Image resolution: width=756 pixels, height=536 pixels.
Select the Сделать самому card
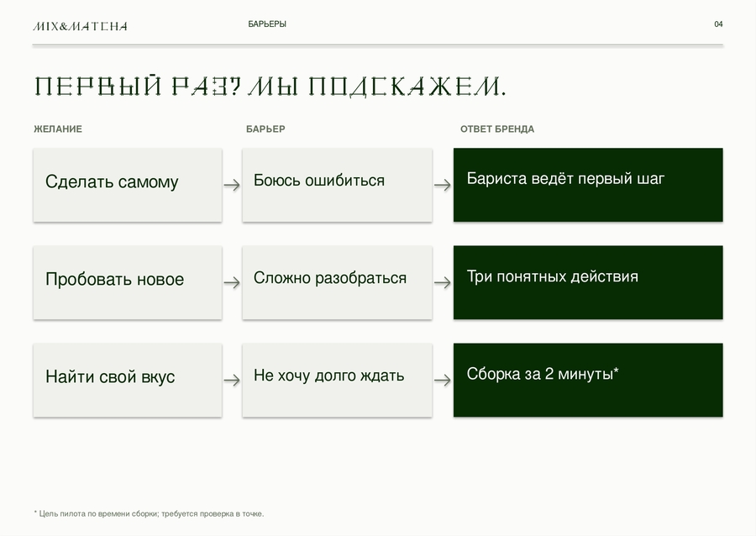[x=128, y=185]
